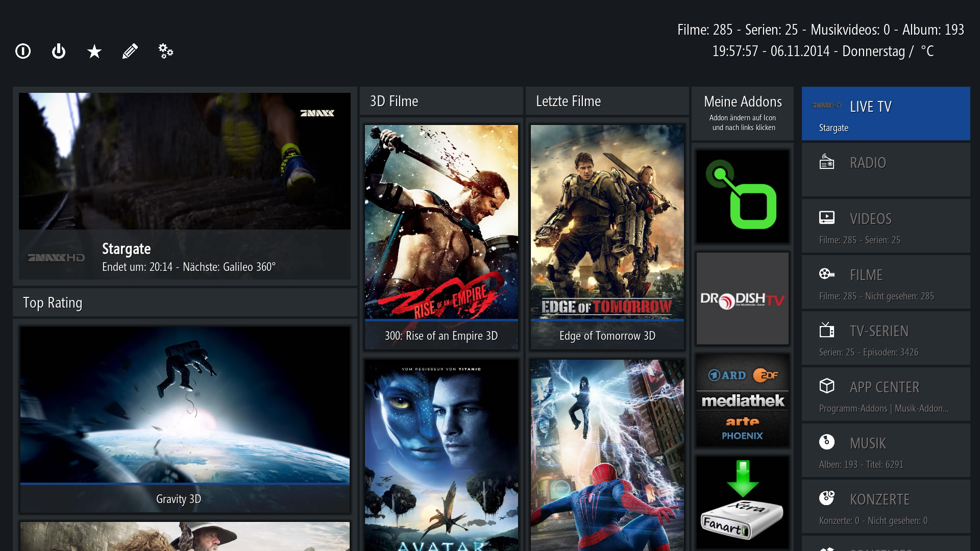Open the partially visible wizard movie thumbnail
Screen dimensions: 980x551
[x=185, y=536]
